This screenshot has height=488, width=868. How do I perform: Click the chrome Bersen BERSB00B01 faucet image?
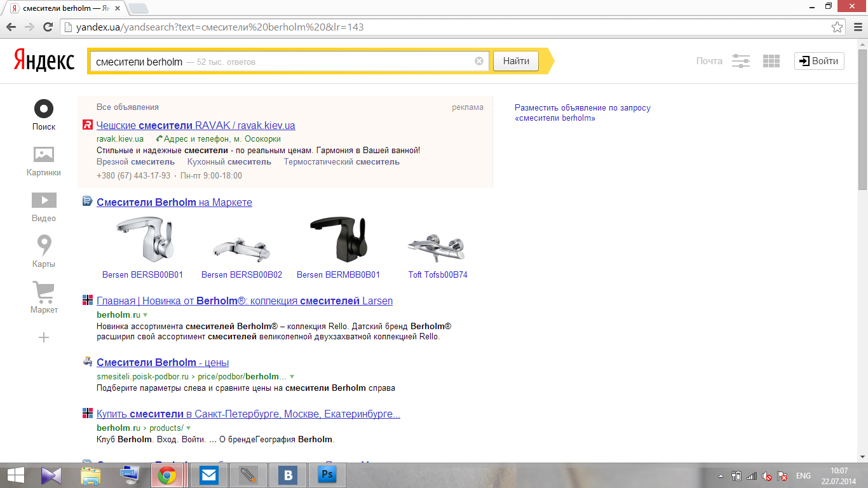(145, 239)
